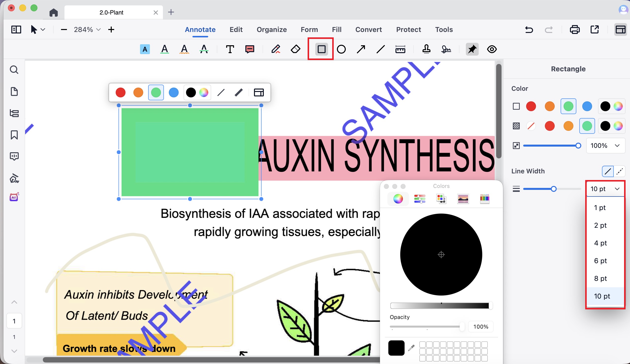Select the Area Highlight tool
This screenshot has height=364, width=630.
click(145, 49)
